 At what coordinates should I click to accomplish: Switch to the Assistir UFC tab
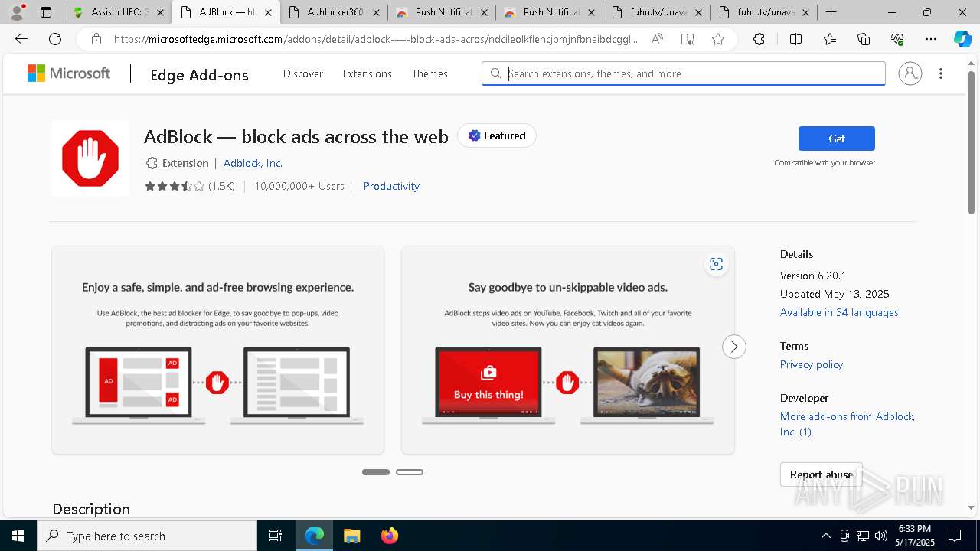[x=118, y=12]
